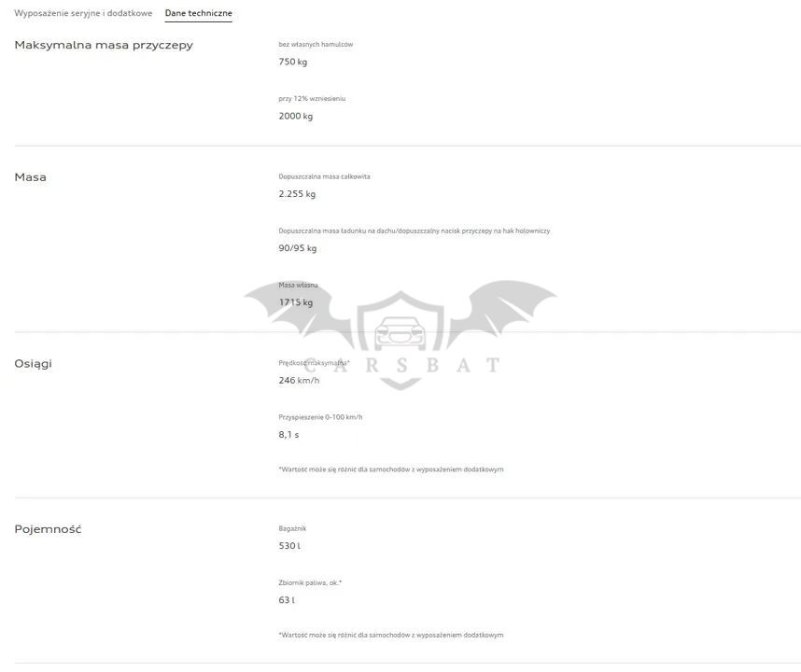
Task: Click the 63 l fuel tank value
Action: pos(286,600)
